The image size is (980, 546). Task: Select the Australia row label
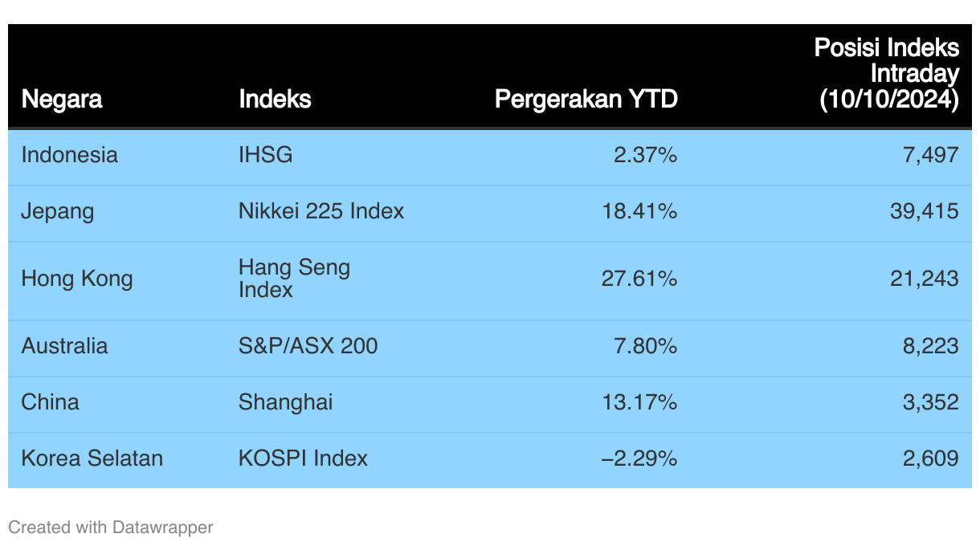click(64, 346)
